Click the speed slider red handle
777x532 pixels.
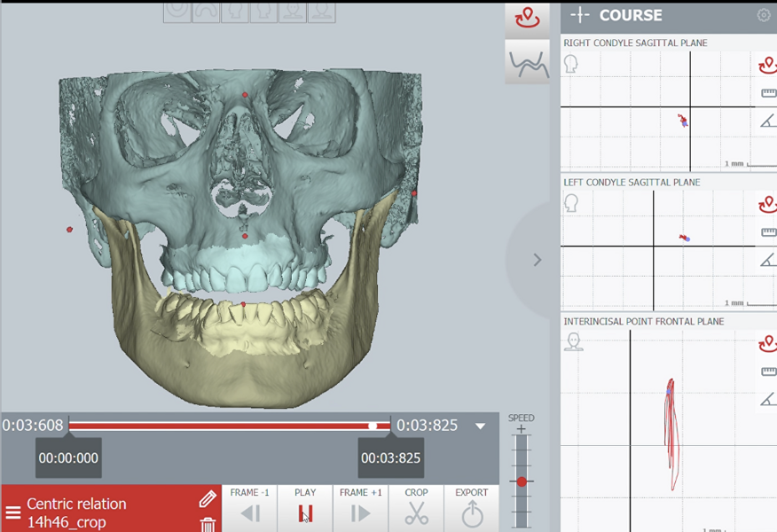tap(522, 481)
